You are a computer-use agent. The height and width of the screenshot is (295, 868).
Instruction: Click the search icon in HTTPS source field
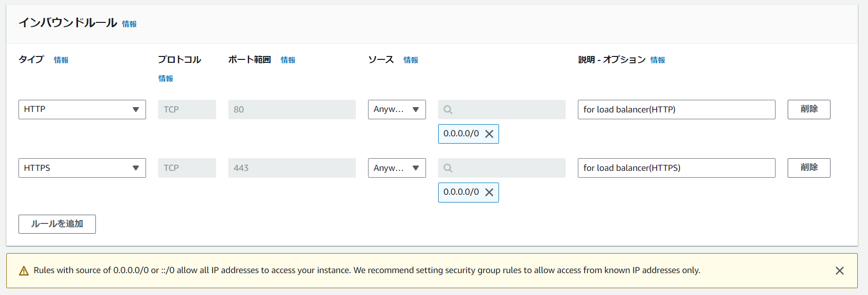point(448,168)
